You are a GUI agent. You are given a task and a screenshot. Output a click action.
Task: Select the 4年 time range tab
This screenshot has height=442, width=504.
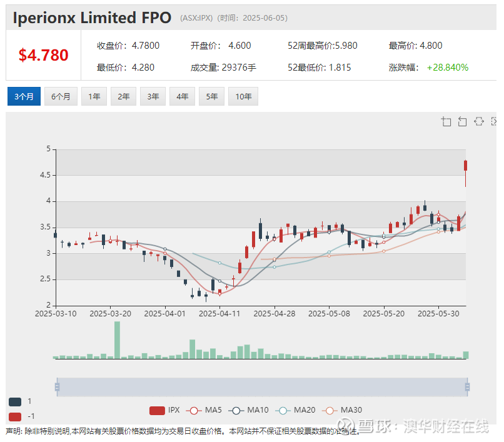point(182,96)
